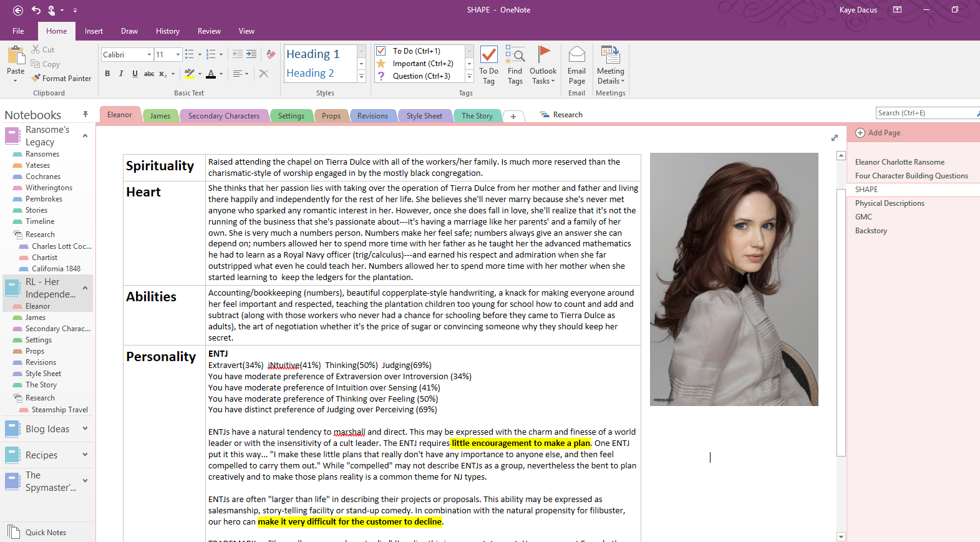
Task: Increase indent of the paragraph
Action: click(251, 54)
